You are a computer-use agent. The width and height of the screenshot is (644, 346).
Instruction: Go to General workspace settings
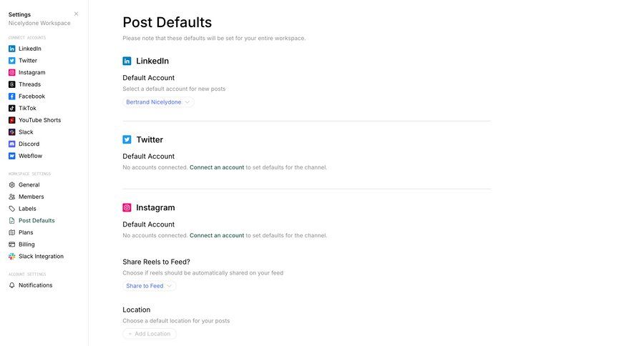[x=29, y=184]
